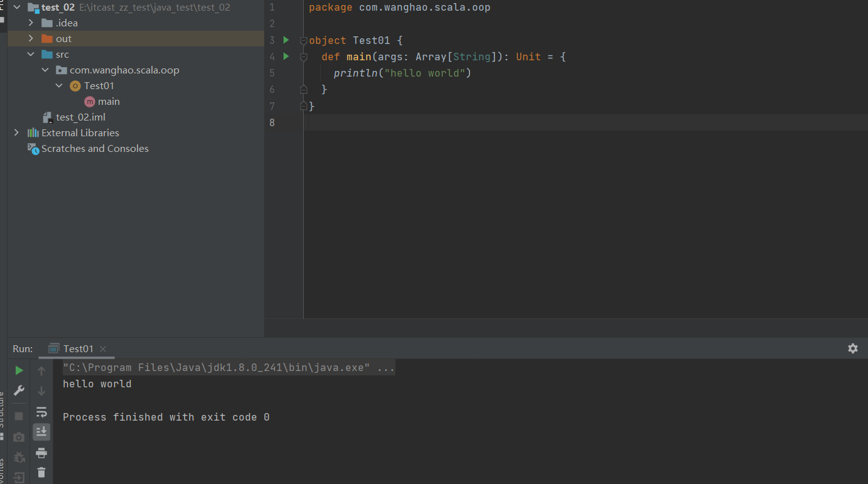Select the out folder label
Screen dimensions: 868x484
tap(63, 39)
